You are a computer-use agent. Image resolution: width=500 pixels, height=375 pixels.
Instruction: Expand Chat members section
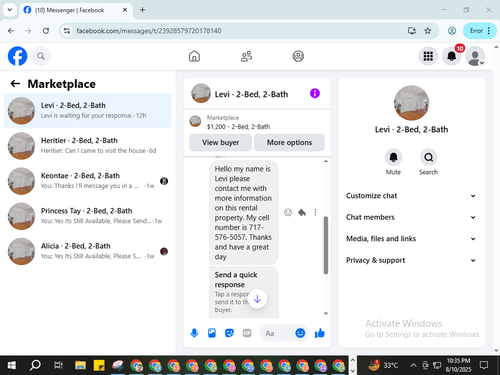411,217
